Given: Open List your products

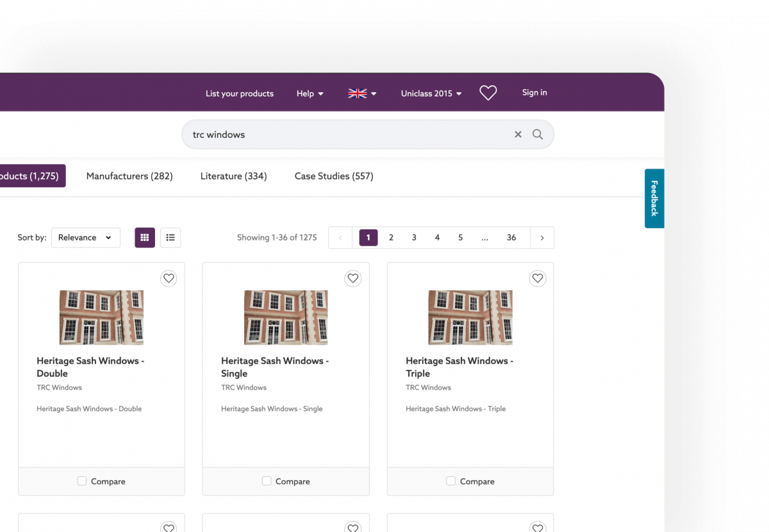Looking at the screenshot, I should (240, 94).
